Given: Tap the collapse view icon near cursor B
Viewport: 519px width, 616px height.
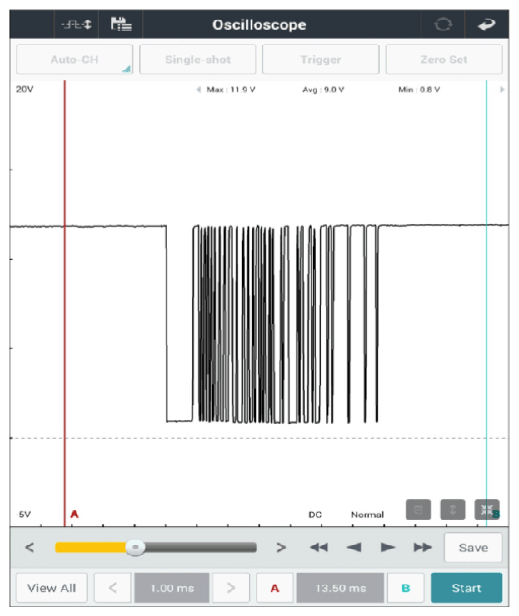Looking at the screenshot, I should [x=487, y=510].
